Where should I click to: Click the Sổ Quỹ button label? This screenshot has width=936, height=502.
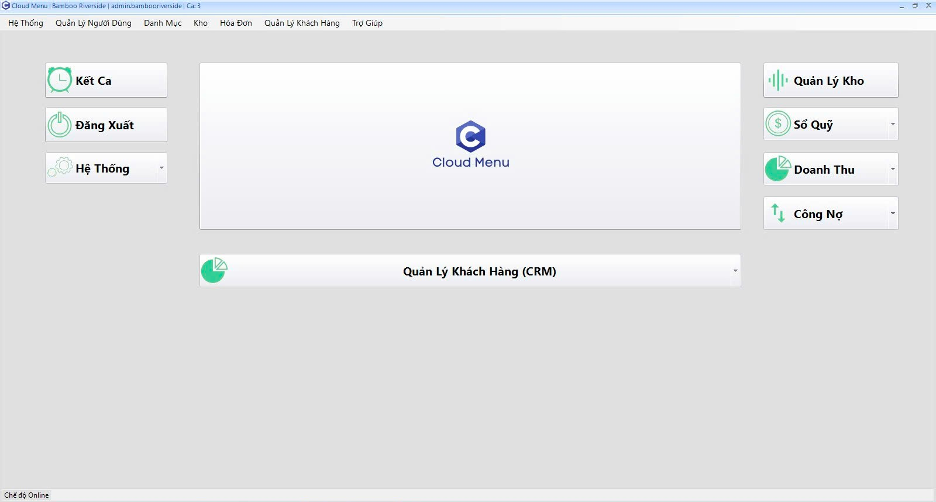pyautogui.click(x=813, y=125)
